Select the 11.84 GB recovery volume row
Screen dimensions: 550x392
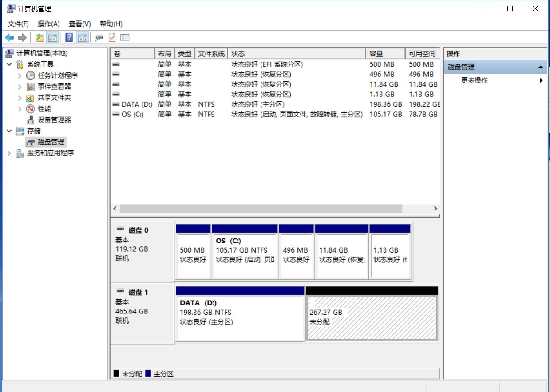[275, 84]
